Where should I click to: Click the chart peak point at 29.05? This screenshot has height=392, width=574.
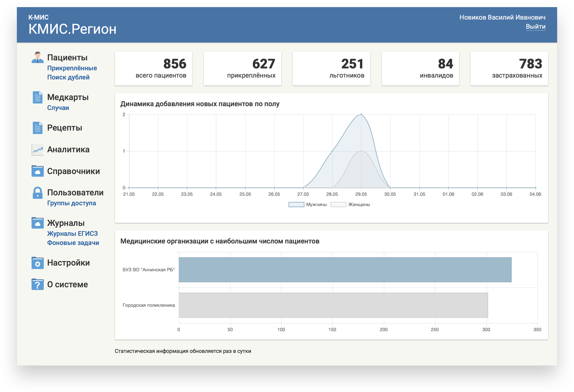[x=361, y=115]
